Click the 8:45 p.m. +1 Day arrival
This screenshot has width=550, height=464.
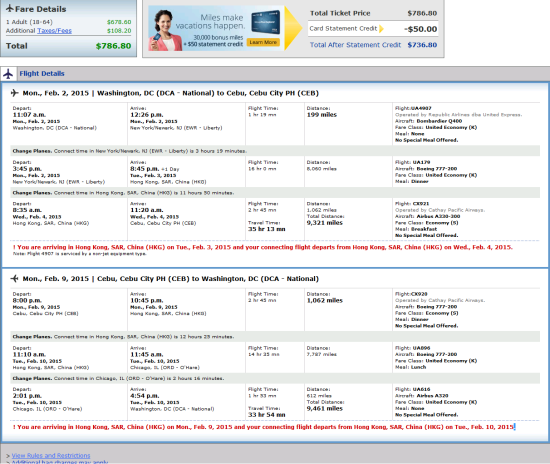(154, 169)
